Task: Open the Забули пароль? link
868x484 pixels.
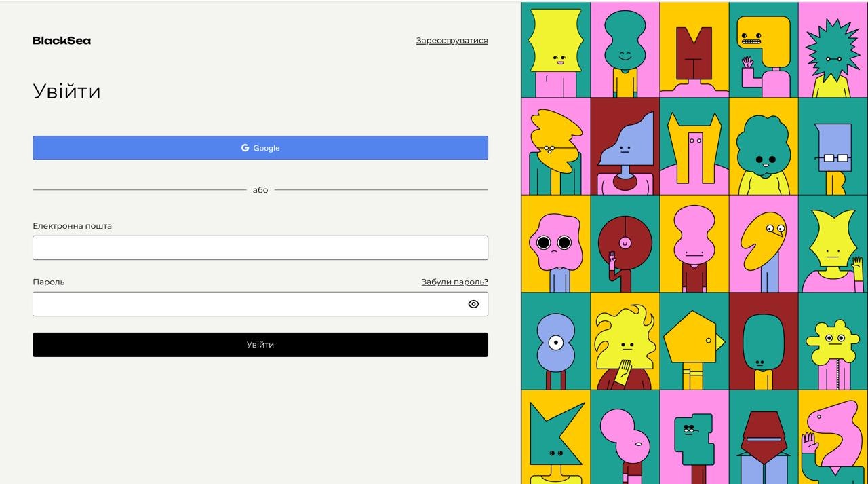Action: click(x=454, y=282)
